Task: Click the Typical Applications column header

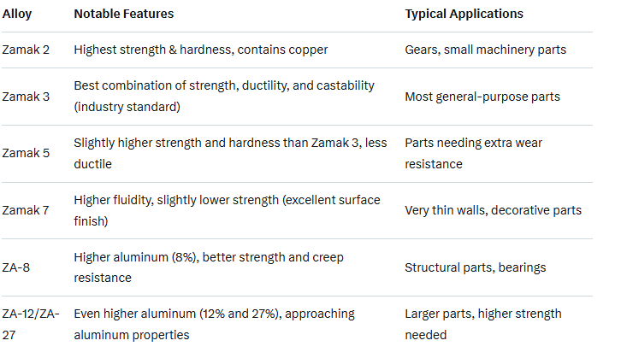Action: [464, 15]
